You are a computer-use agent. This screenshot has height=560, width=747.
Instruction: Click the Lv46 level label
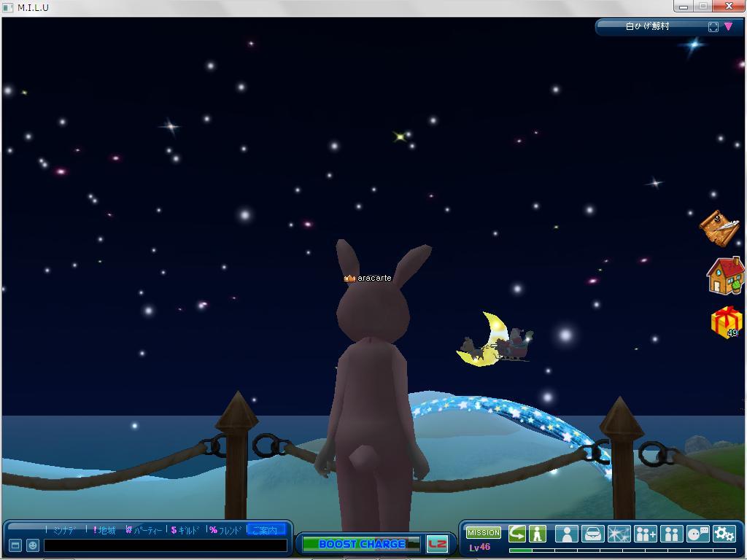(x=479, y=547)
